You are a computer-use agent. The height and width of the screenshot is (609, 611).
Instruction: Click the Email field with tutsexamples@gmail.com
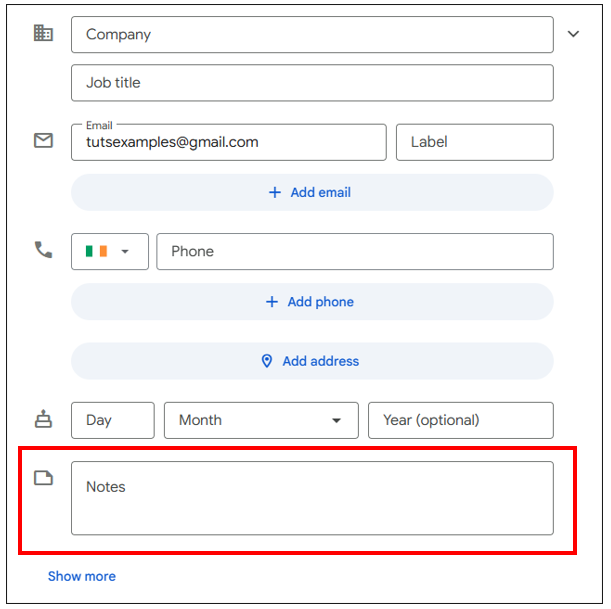coord(228,142)
